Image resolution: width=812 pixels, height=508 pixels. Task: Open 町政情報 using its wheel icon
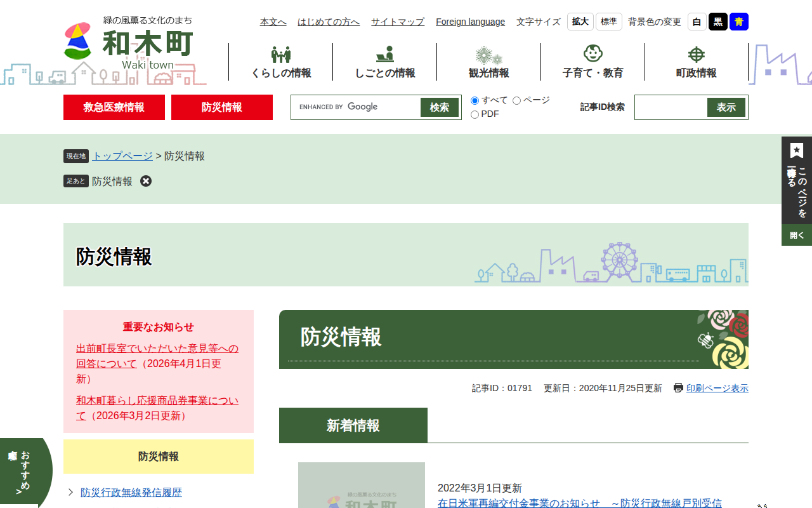click(x=696, y=55)
